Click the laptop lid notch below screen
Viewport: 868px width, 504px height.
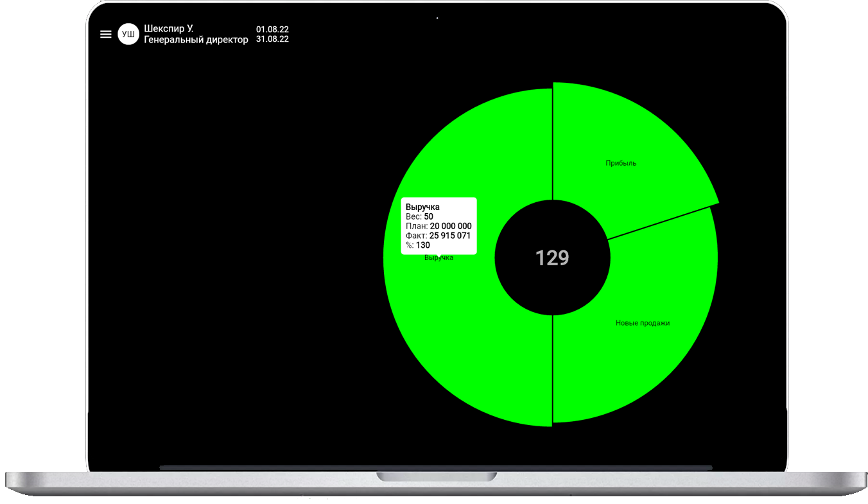(436, 477)
